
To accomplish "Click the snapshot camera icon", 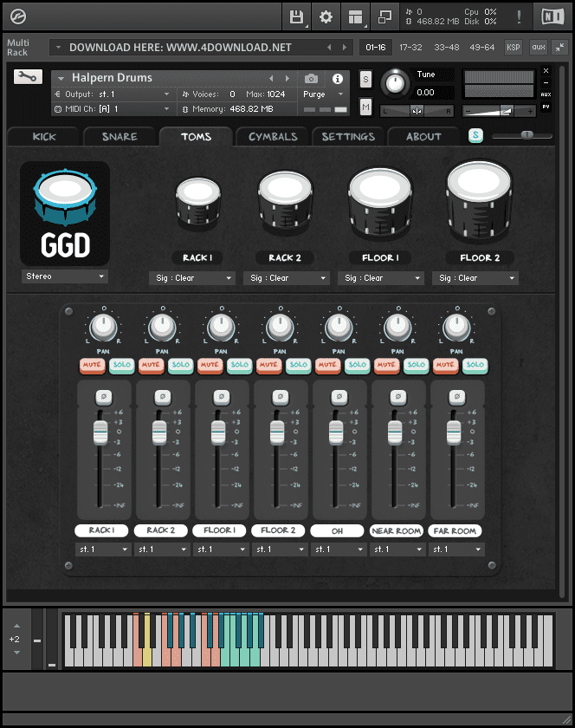I will click(311, 79).
